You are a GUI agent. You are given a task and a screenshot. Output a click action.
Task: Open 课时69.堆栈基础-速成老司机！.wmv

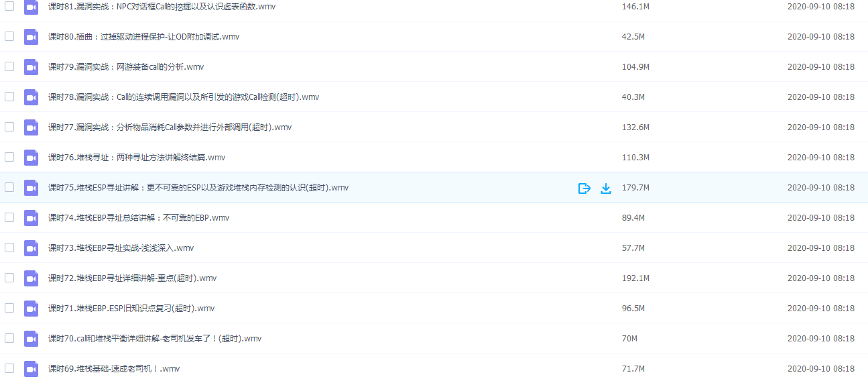114,369
